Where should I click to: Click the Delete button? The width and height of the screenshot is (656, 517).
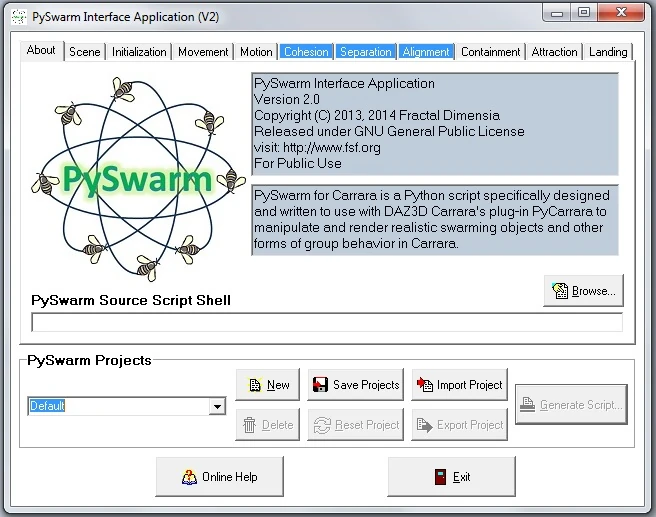268,425
